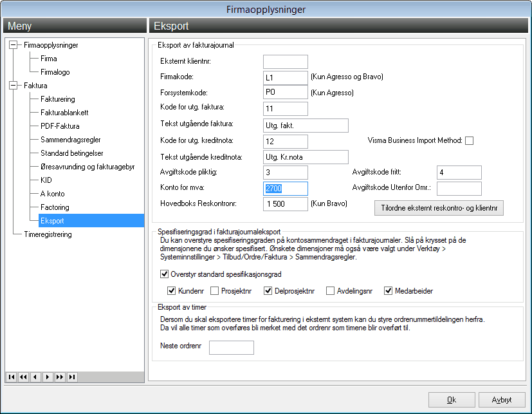Enable Visma Business Import Method checkbox
This screenshot has height=414, width=532.
click(469, 140)
